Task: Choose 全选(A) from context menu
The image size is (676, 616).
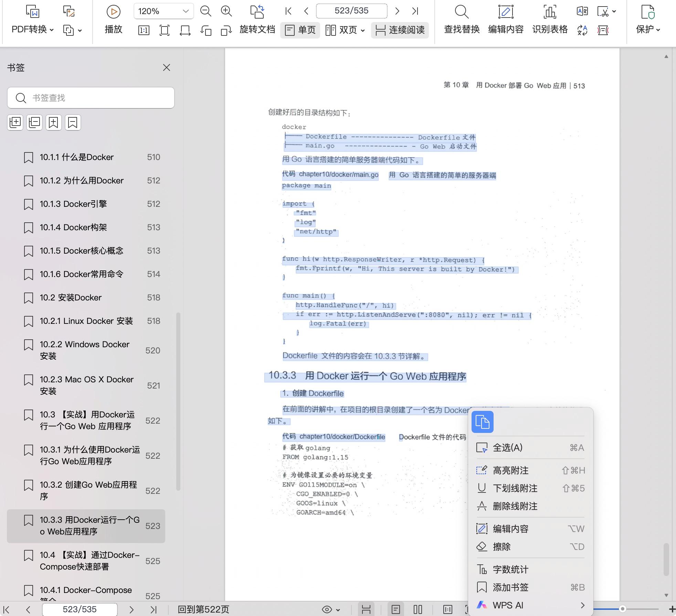Action: coord(530,447)
